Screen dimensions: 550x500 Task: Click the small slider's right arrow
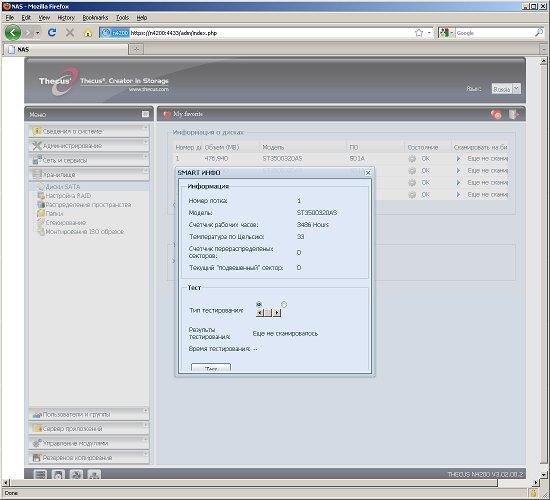coord(277,312)
